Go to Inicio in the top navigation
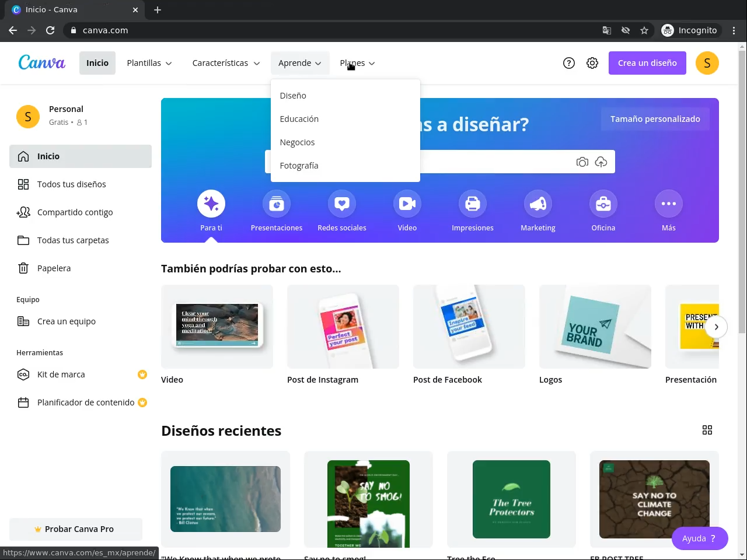The width and height of the screenshot is (747, 560). click(97, 63)
